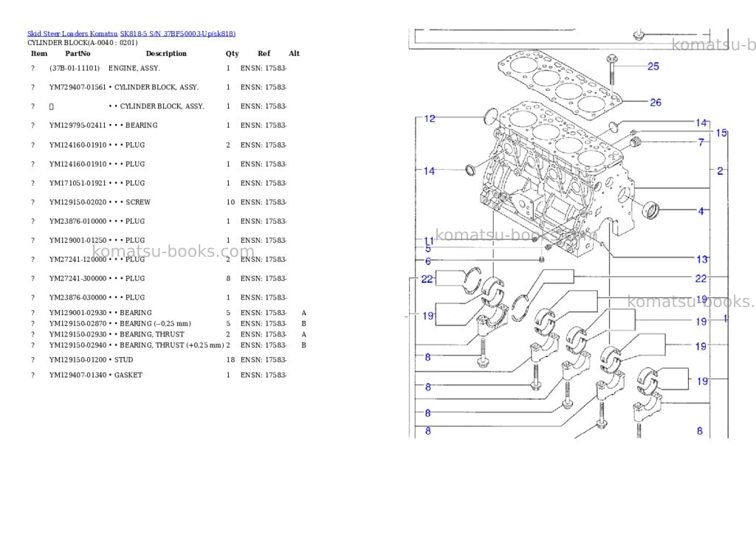Select part number YM129407-01340

click(78, 375)
